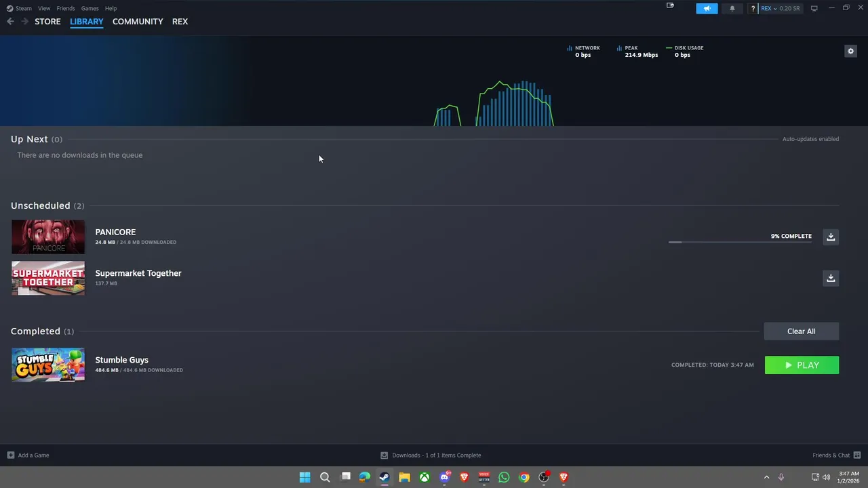
Task: Click the Completed section heading
Action: pos(35,331)
